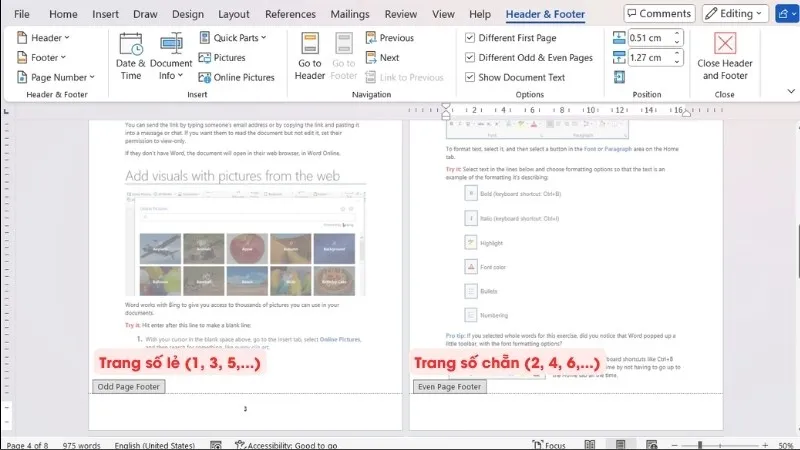Click the Editing mode button
800x450 pixels.
(x=735, y=14)
